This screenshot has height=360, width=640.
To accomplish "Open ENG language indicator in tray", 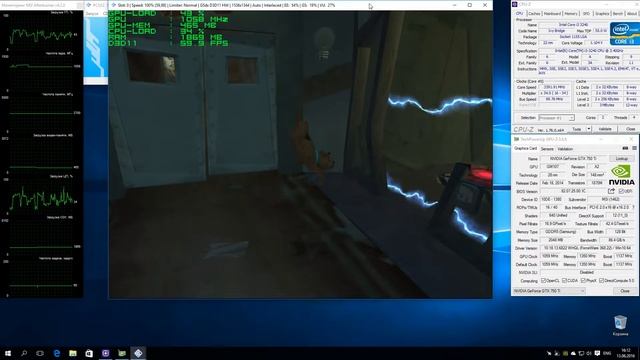I will (607, 353).
